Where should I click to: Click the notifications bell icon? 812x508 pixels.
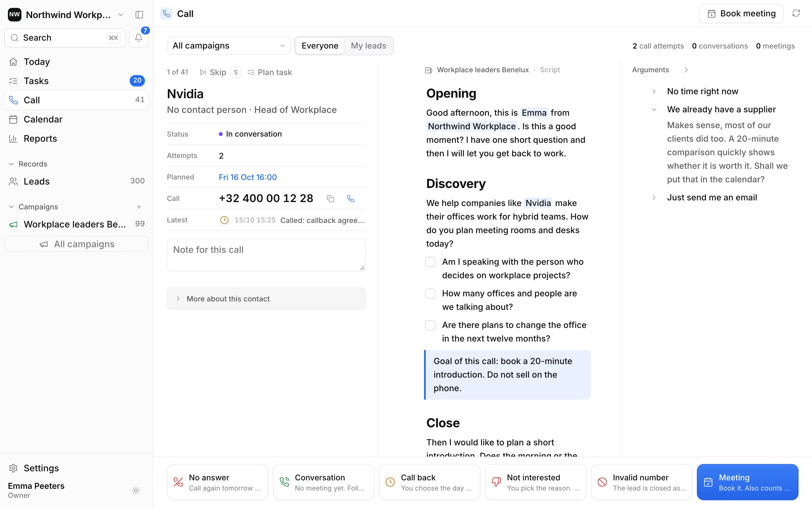pos(139,38)
